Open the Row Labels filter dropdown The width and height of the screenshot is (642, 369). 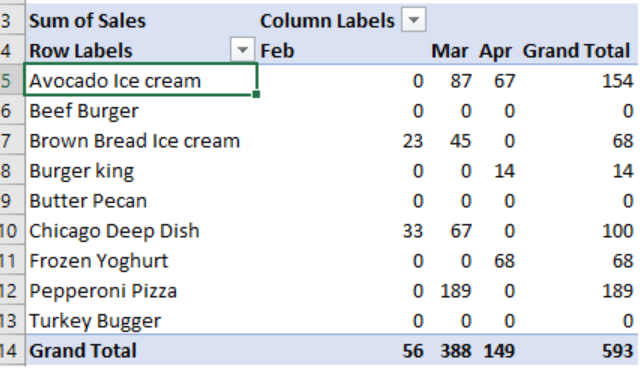[x=242, y=50]
